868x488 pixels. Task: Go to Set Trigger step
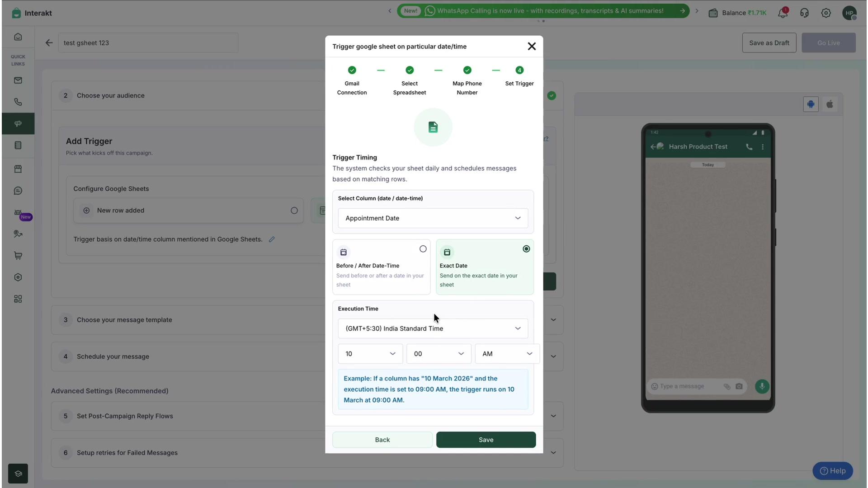(x=519, y=76)
